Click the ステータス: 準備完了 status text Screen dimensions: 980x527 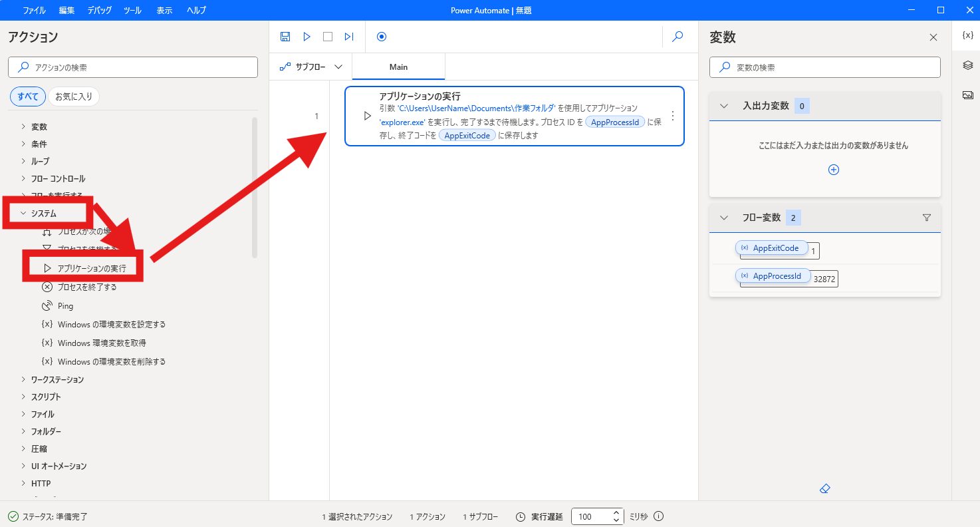tap(55, 517)
